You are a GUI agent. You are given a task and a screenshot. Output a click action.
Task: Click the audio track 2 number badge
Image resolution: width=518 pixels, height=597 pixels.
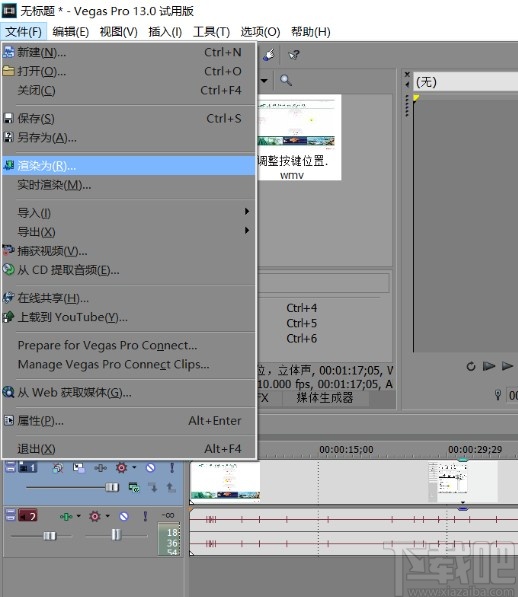[28, 516]
